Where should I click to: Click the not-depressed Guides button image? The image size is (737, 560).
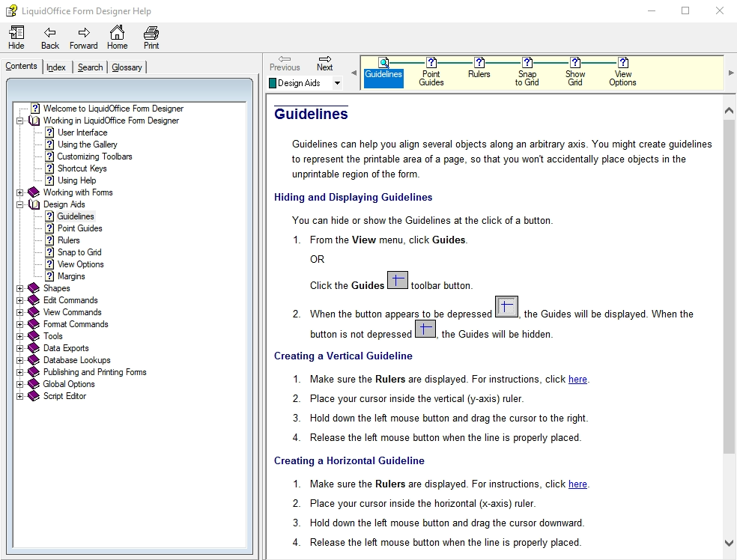pyautogui.click(x=425, y=329)
